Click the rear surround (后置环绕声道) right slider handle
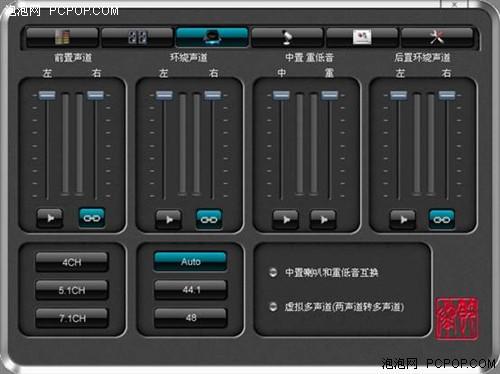 coord(447,95)
